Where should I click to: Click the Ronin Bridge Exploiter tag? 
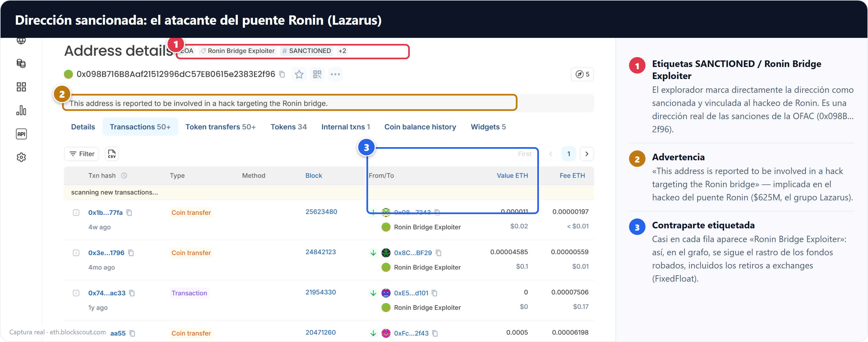(x=238, y=51)
